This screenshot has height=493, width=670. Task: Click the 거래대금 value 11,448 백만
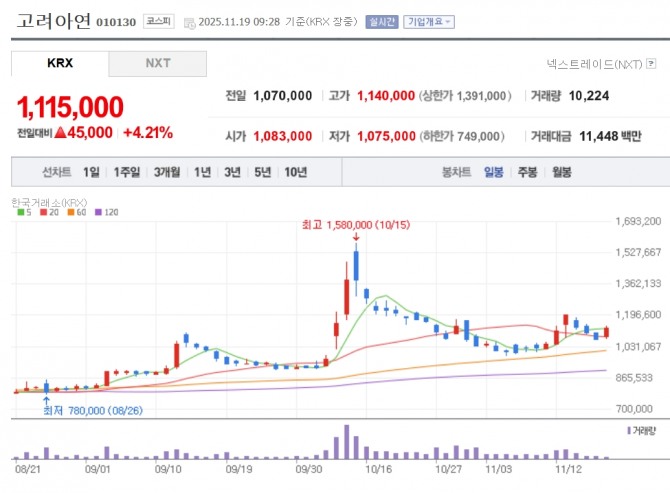point(610,136)
